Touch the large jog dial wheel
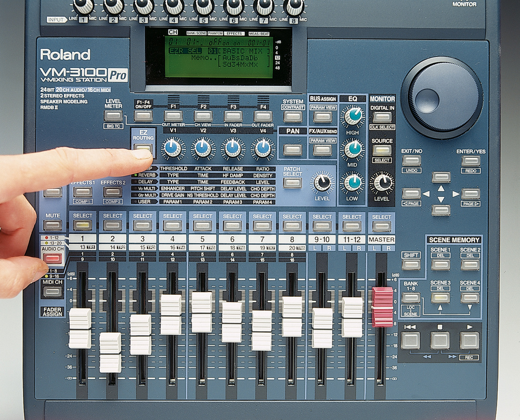The height and width of the screenshot is (420, 520). [441, 97]
